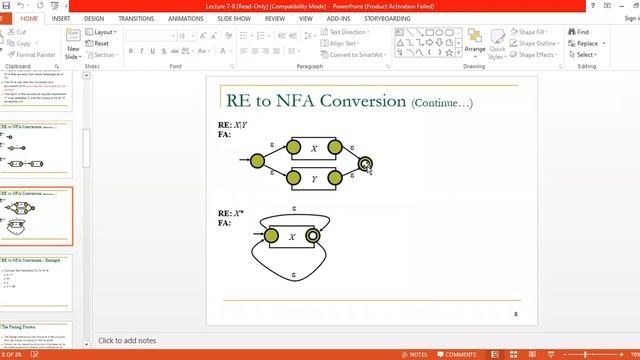
Task: Open Shape Fill color options
Action: (529, 32)
